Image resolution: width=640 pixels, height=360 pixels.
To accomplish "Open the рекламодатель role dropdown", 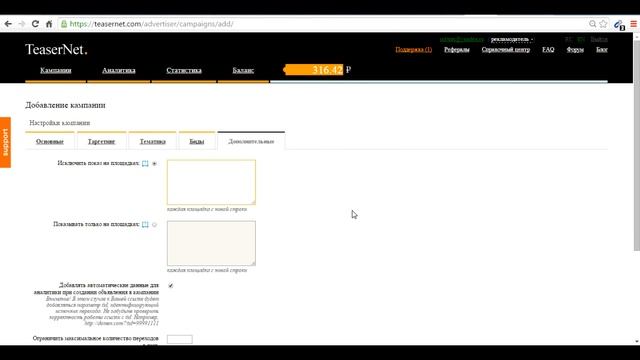I will pos(512,39).
